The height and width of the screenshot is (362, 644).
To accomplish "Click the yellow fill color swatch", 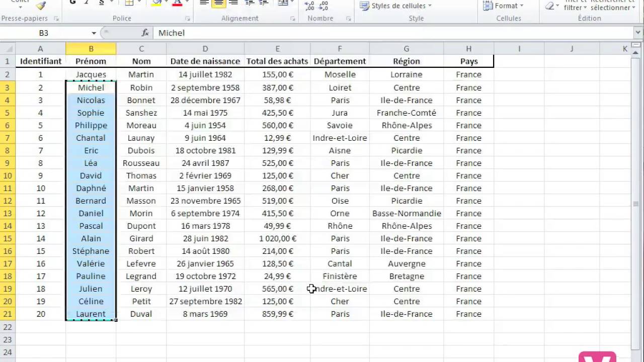I will [156, 3].
